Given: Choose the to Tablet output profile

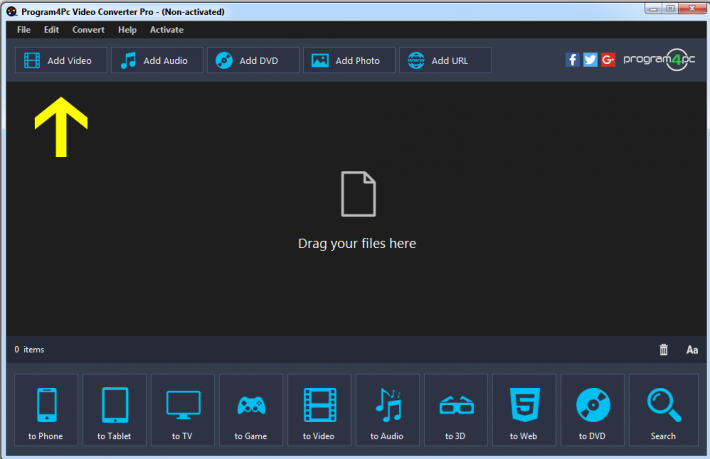Looking at the screenshot, I should coord(115,410).
